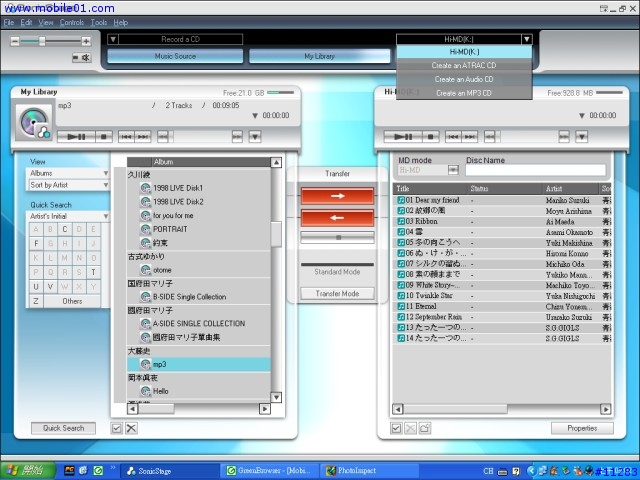Screen dimensions: 640x480
Task: Choose Create an Audio CD option
Action: click(x=464, y=79)
